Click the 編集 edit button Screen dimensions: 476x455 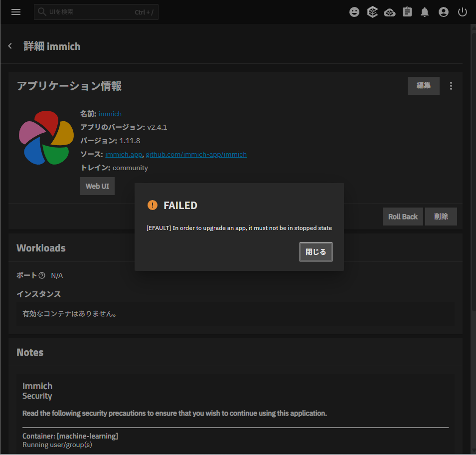423,86
